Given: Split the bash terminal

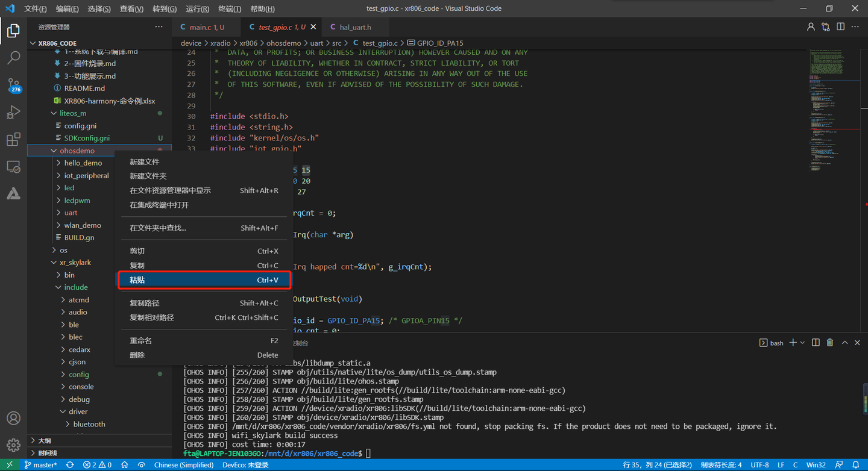Looking at the screenshot, I should (816, 343).
